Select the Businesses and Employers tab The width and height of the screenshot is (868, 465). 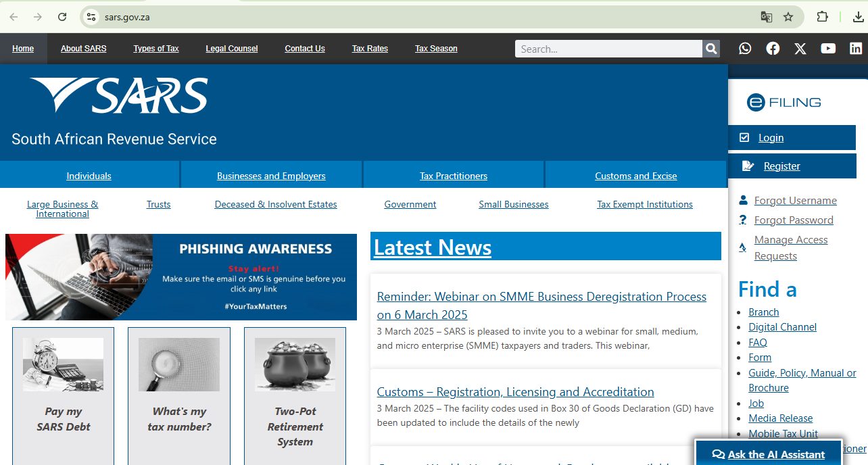[271, 176]
